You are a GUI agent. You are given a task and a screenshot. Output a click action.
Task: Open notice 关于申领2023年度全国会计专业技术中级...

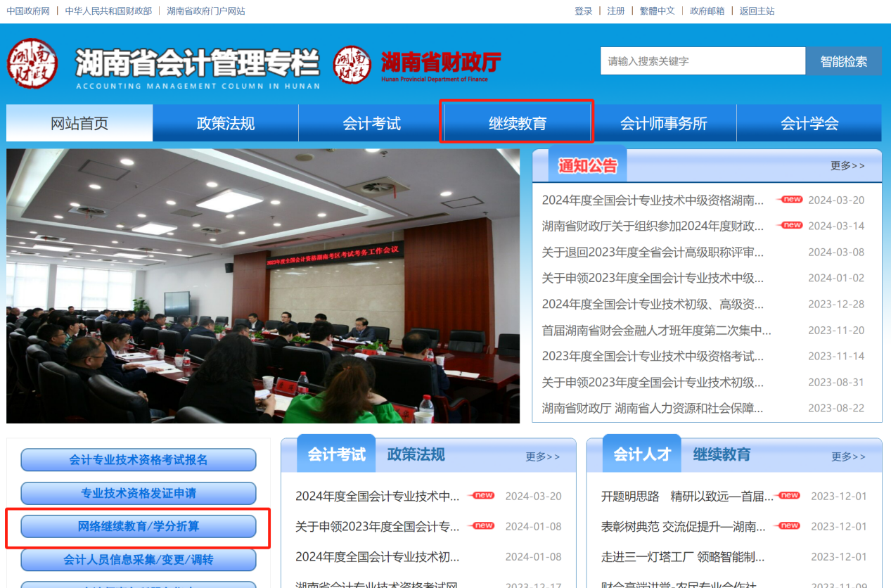[x=653, y=279]
